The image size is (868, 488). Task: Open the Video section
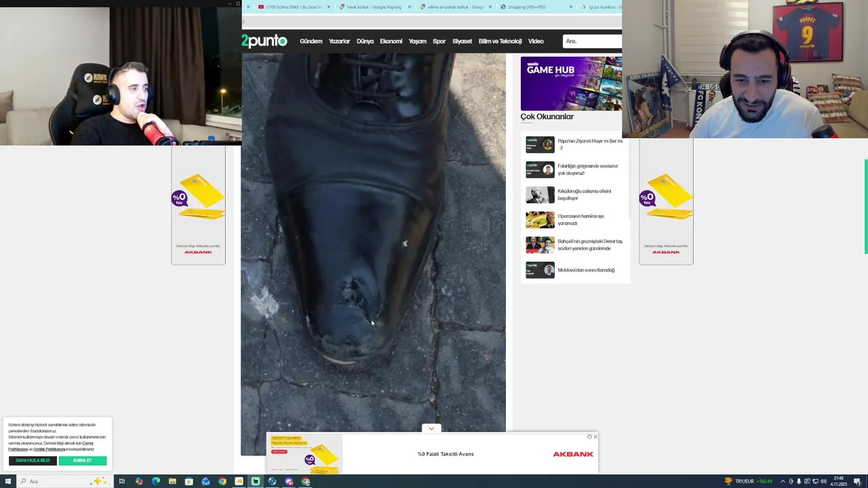click(x=536, y=41)
